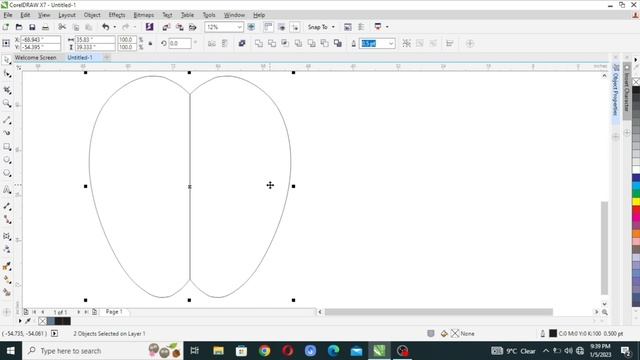Open the zoom level dropdown
Viewport: 640px width, 360px height.
[239, 27]
